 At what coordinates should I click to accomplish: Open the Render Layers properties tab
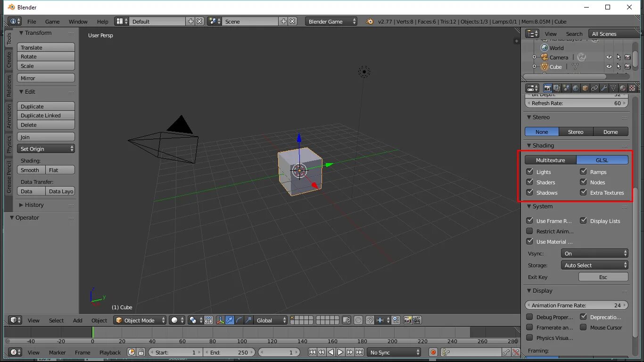coord(557,88)
